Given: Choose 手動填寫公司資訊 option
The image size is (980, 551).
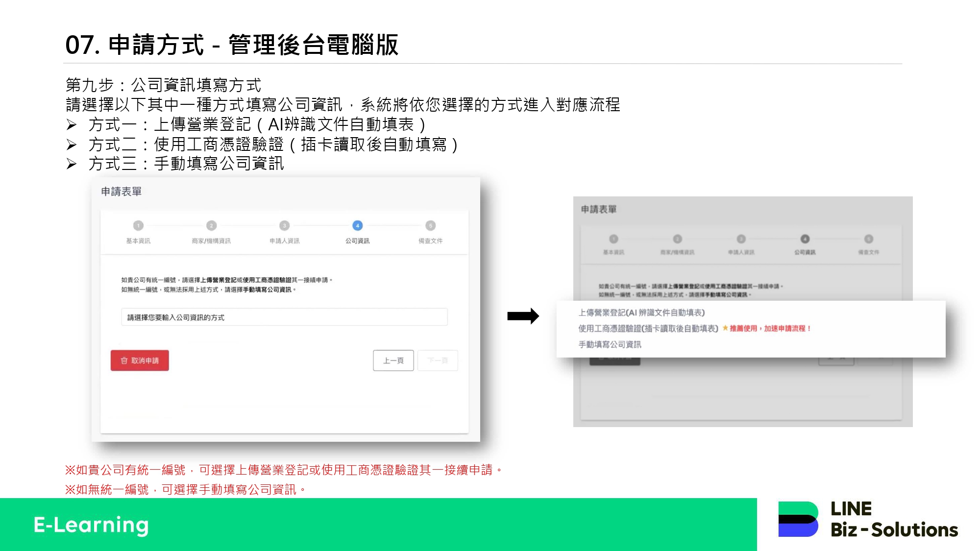Looking at the screenshot, I should click(x=610, y=345).
